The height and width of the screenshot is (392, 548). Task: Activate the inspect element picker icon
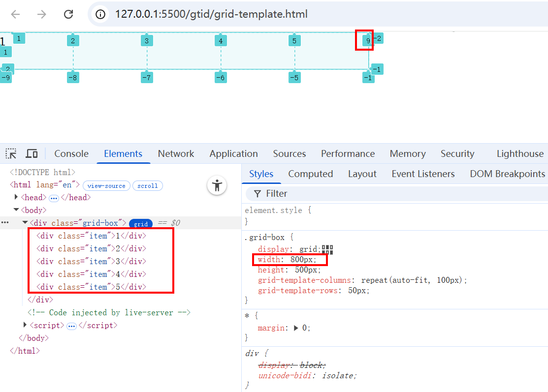point(11,153)
